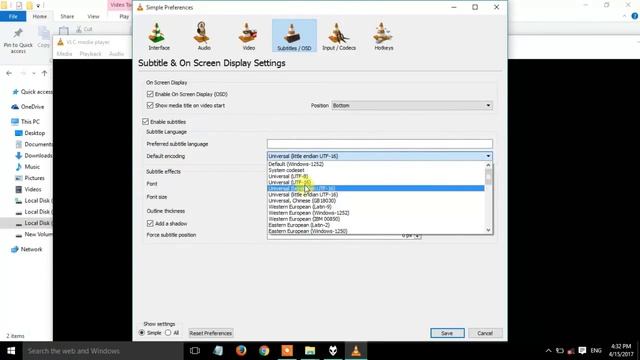Click the Search the web and Windows box
Image resolution: width=640 pixels, height=360 pixels.
[x=103, y=351]
